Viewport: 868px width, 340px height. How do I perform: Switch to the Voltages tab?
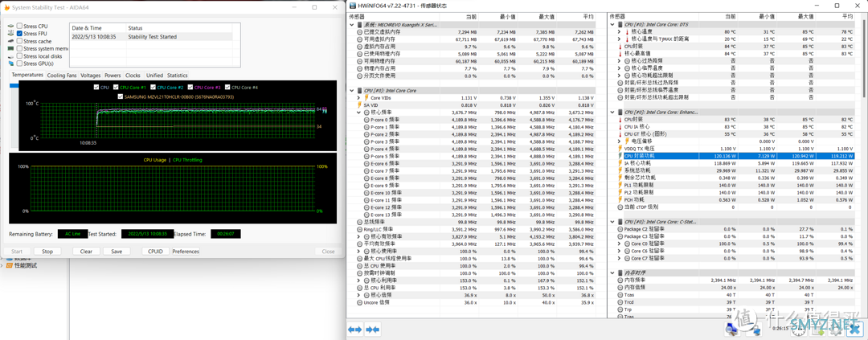91,76
